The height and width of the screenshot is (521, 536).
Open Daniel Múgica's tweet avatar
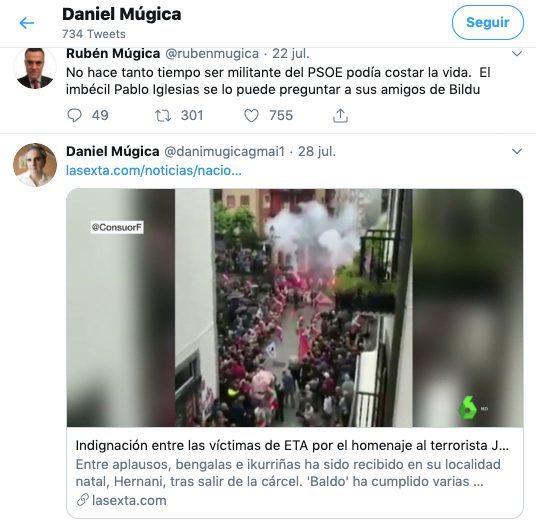pyautogui.click(x=35, y=165)
